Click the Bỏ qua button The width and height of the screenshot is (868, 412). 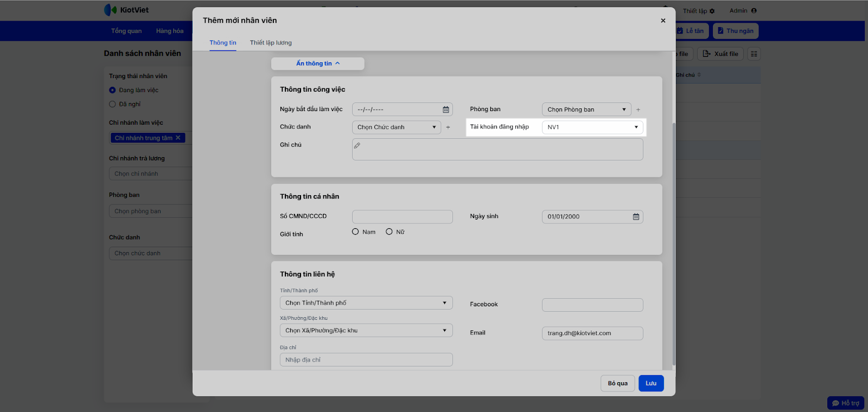[x=617, y=383]
